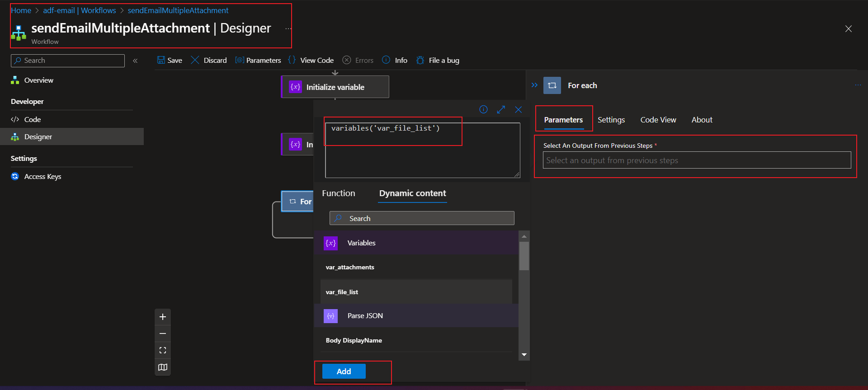
Task: Click the info icon in the expression editor
Action: click(x=483, y=109)
